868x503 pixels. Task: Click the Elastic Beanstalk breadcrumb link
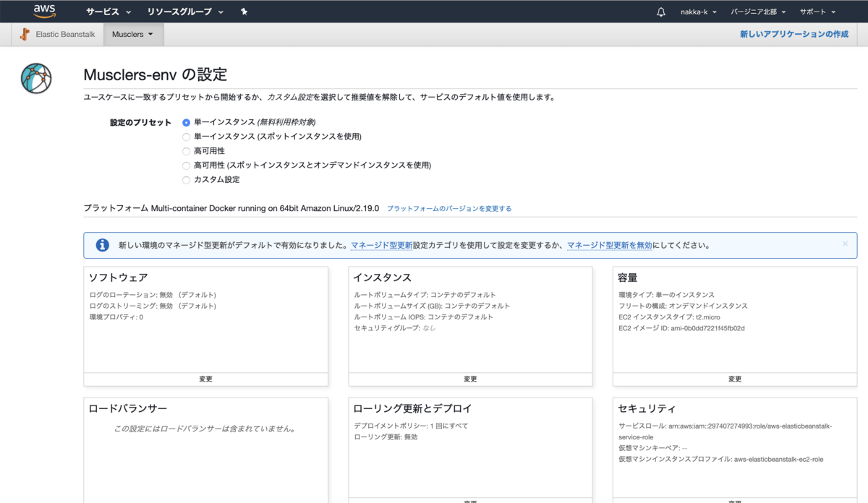coord(65,34)
